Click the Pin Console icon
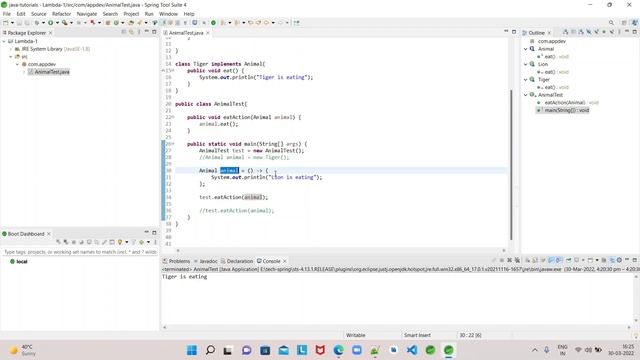The height and width of the screenshot is (360, 640). pyautogui.click(x=568, y=260)
